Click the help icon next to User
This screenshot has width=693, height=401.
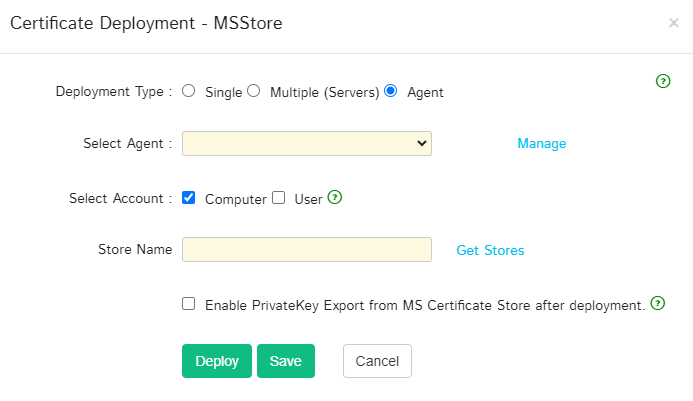pyautogui.click(x=335, y=197)
